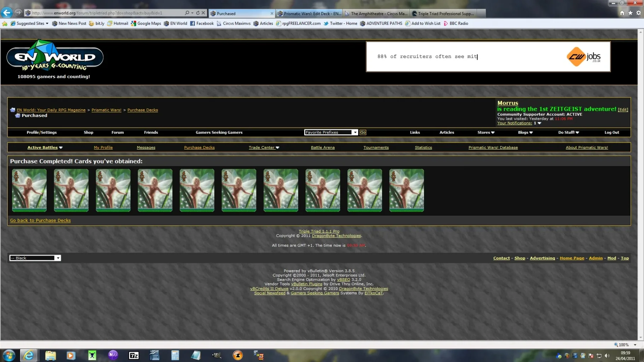Open the Triple Triad 1.1.1 Pro link

[319, 231]
